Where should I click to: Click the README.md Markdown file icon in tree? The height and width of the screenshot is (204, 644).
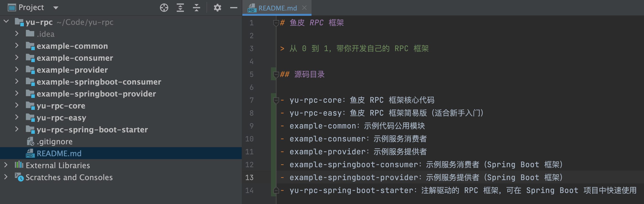[30, 153]
